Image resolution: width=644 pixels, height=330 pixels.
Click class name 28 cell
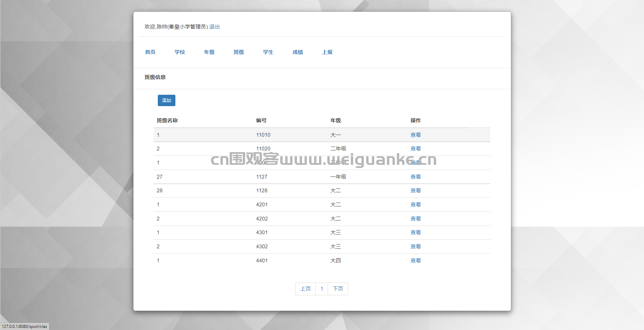tap(160, 191)
